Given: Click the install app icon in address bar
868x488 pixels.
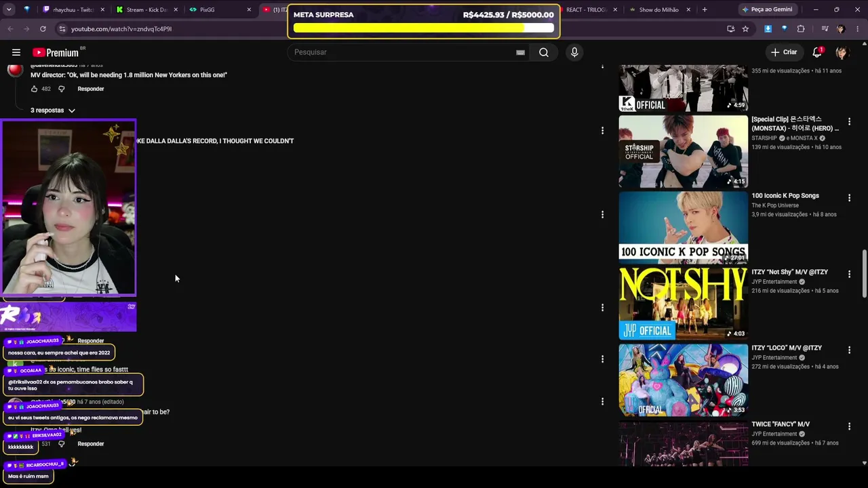Looking at the screenshot, I should point(730,29).
